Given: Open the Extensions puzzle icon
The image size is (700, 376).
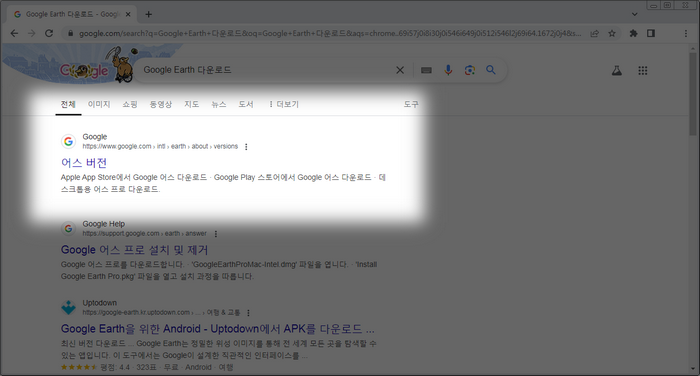Looking at the screenshot, I should click(x=633, y=33).
